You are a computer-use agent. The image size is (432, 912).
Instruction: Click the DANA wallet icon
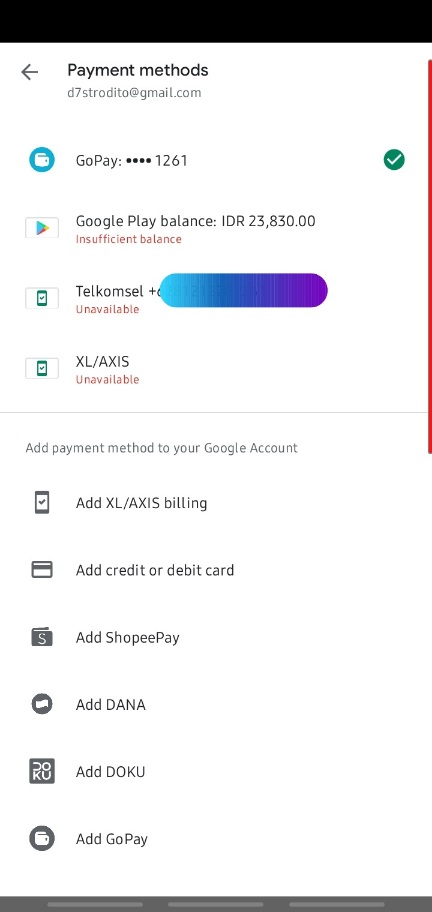[x=42, y=704]
